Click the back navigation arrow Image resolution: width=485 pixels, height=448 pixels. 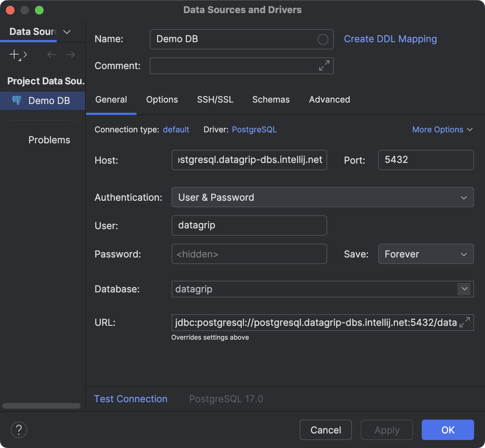coord(51,55)
